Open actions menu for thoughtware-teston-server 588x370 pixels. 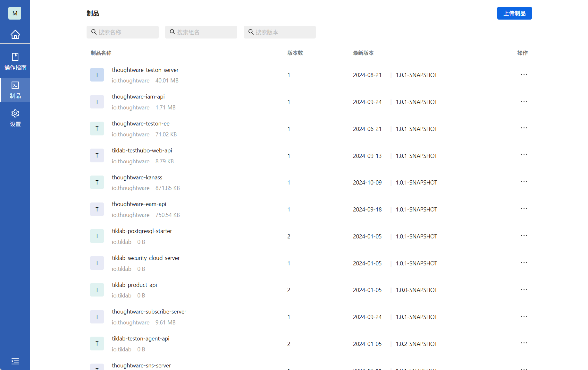pos(524,74)
